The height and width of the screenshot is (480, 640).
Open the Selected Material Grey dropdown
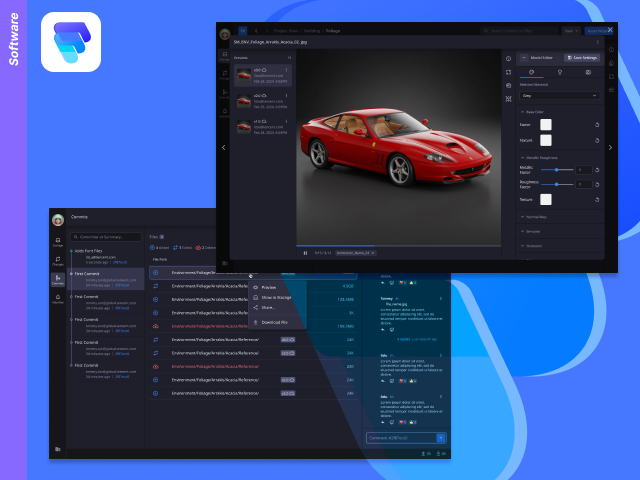pos(560,96)
